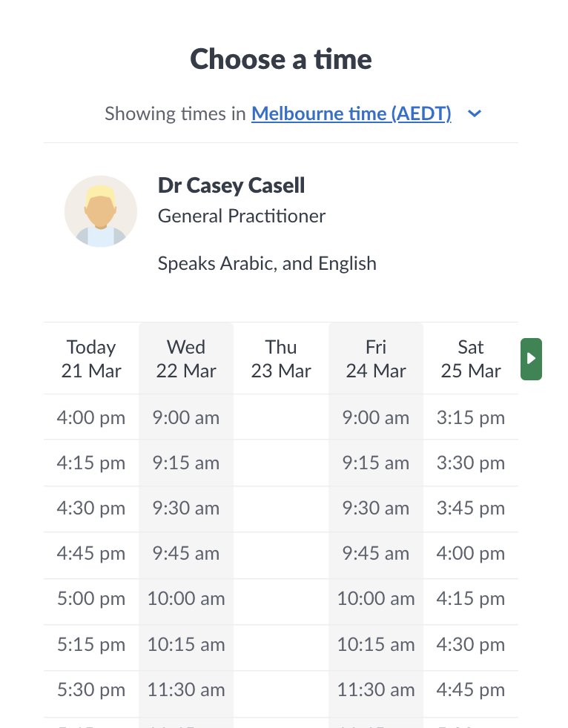
Task: Pick 10:00 am on Wednesday 22 Mar
Action: tap(186, 599)
